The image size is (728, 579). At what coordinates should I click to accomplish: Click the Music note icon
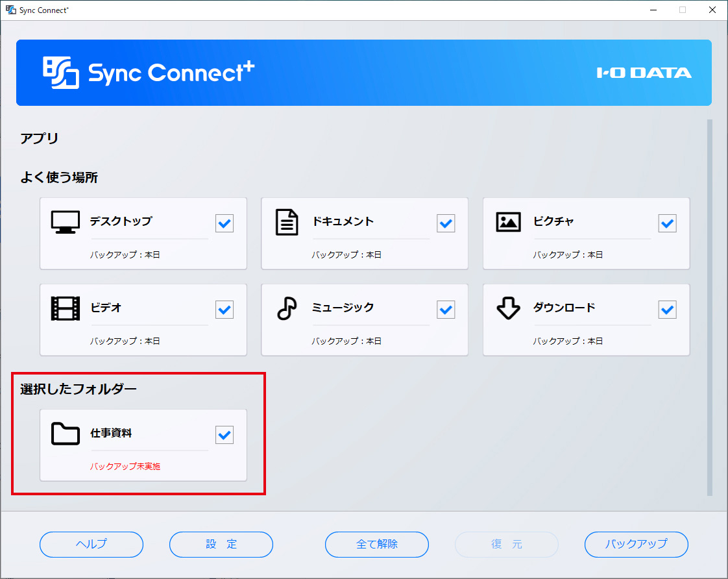pos(287,308)
